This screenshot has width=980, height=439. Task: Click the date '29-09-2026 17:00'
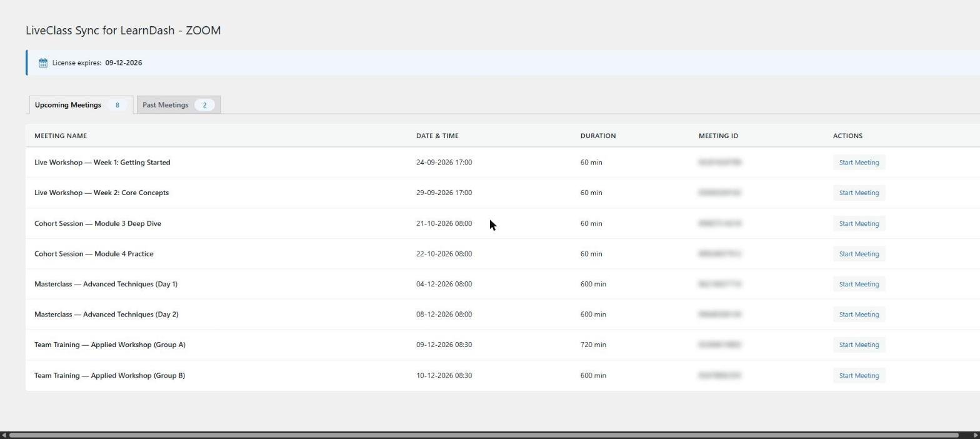pyautogui.click(x=444, y=193)
